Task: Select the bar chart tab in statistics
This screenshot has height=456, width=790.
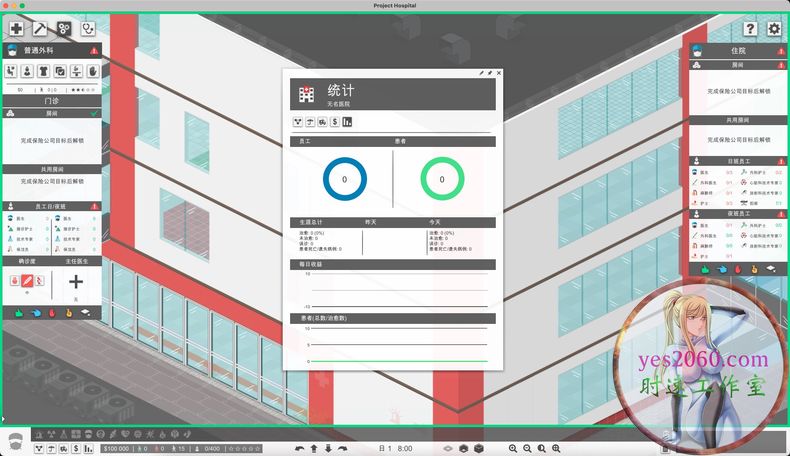Action: pos(347,122)
